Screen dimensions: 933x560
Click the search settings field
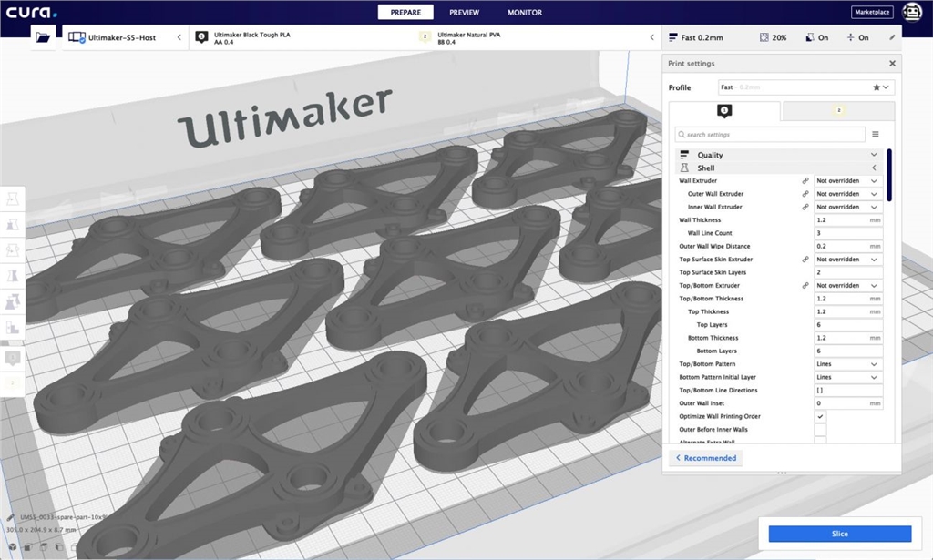coord(770,135)
